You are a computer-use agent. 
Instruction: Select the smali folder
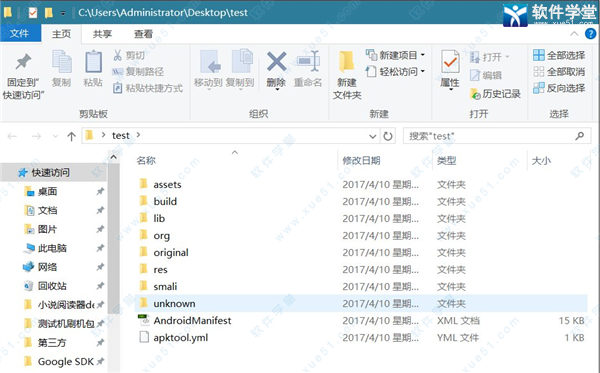165,287
